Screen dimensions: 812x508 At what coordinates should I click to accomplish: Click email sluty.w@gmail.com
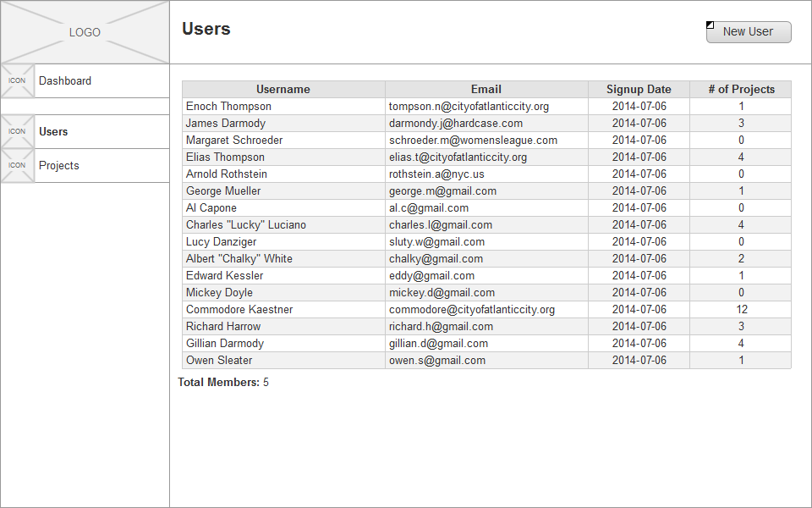click(x=436, y=241)
